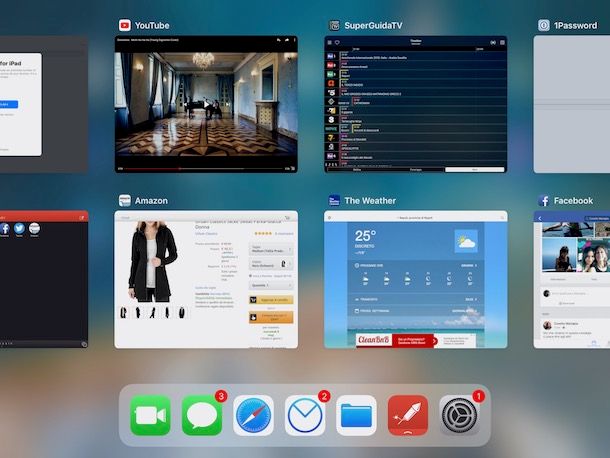Image resolution: width=610 pixels, height=458 pixels.
Task: Select the Rai 2 channel row
Action: 416,65
